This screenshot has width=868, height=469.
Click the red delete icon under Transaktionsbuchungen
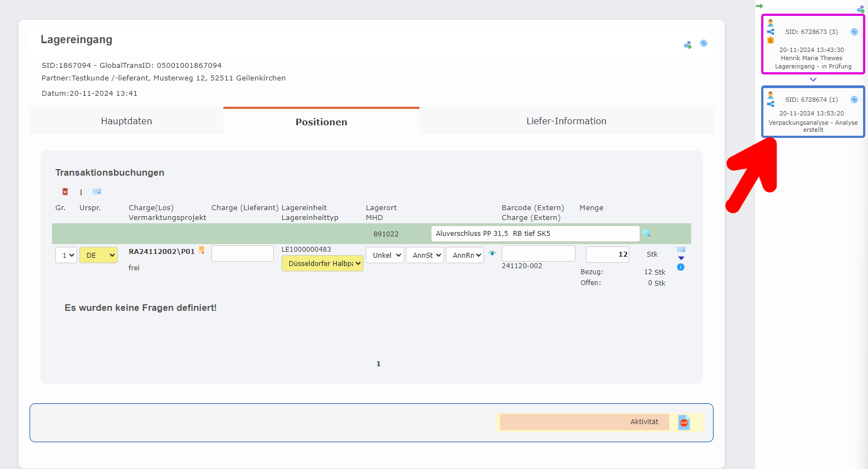65,192
